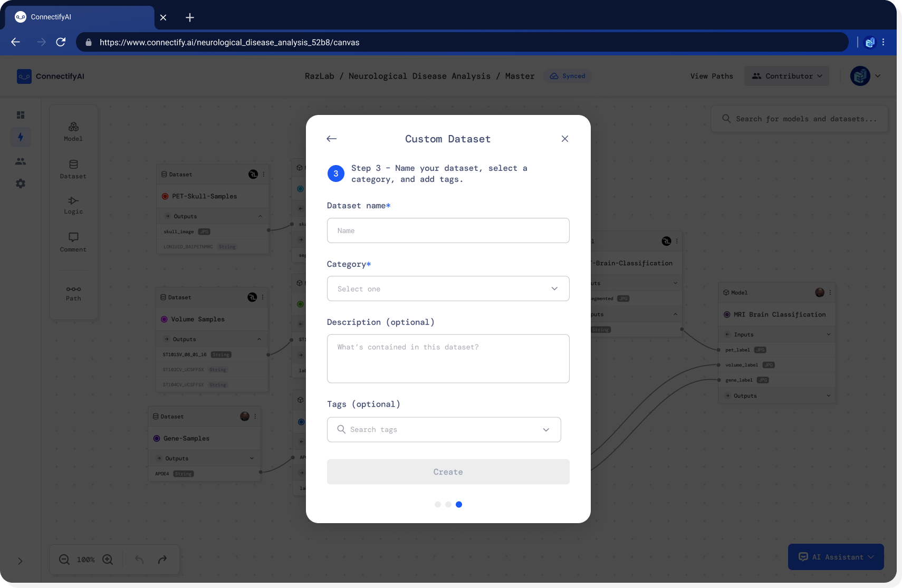The height and width of the screenshot is (588, 902).
Task: Go to first step pagination dot
Action: point(438,505)
